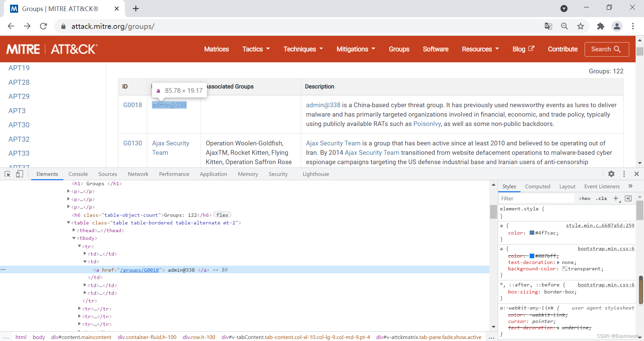Reload the current page
The width and height of the screenshot is (644, 341).
(43, 26)
